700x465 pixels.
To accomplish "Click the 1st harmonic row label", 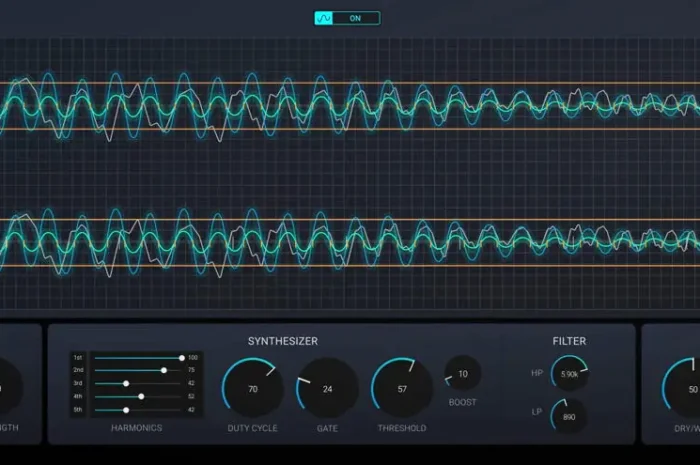I will point(78,357).
